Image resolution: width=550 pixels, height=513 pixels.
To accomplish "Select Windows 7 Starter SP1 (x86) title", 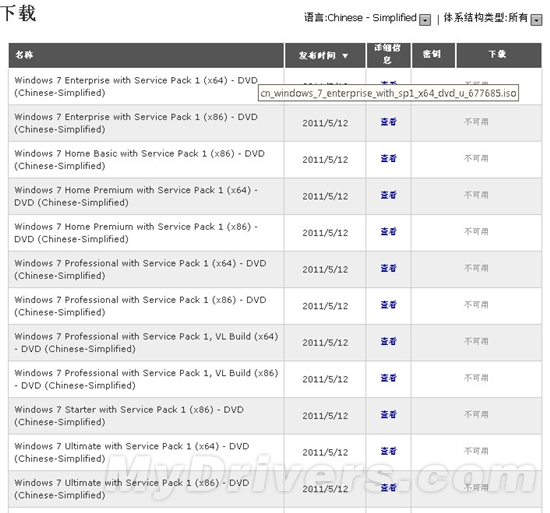I will 129,416.
